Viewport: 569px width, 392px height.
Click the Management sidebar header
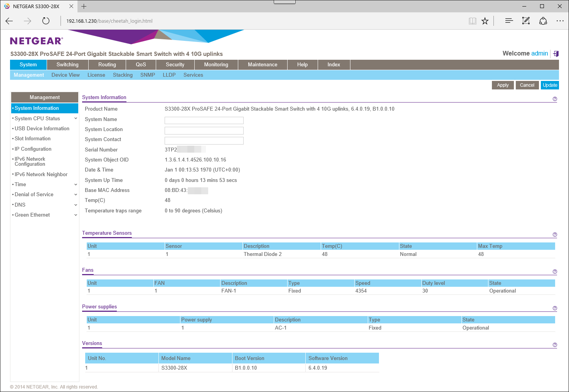click(x=45, y=98)
